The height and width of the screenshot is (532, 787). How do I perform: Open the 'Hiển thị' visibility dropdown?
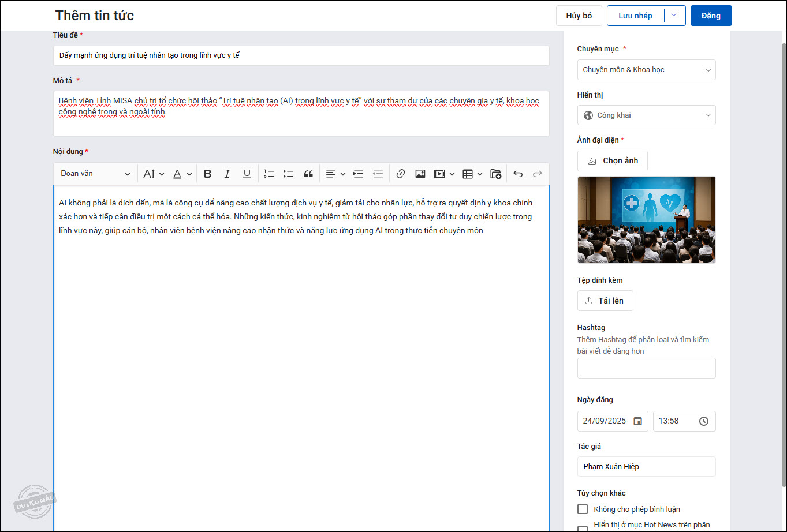[646, 115]
